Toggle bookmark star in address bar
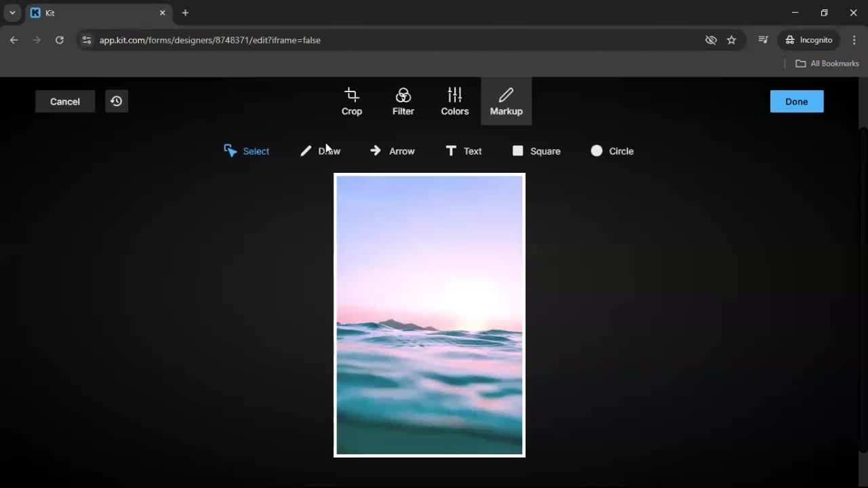 click(732, 40)
